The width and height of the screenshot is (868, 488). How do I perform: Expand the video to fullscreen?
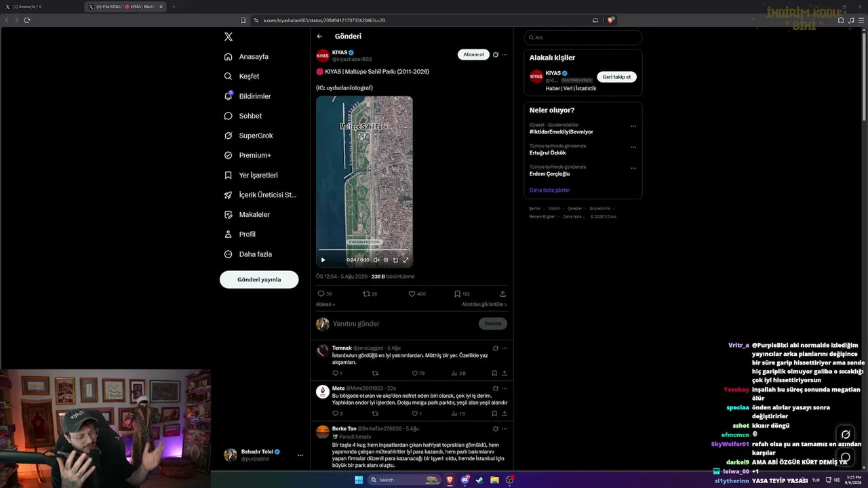406,260
